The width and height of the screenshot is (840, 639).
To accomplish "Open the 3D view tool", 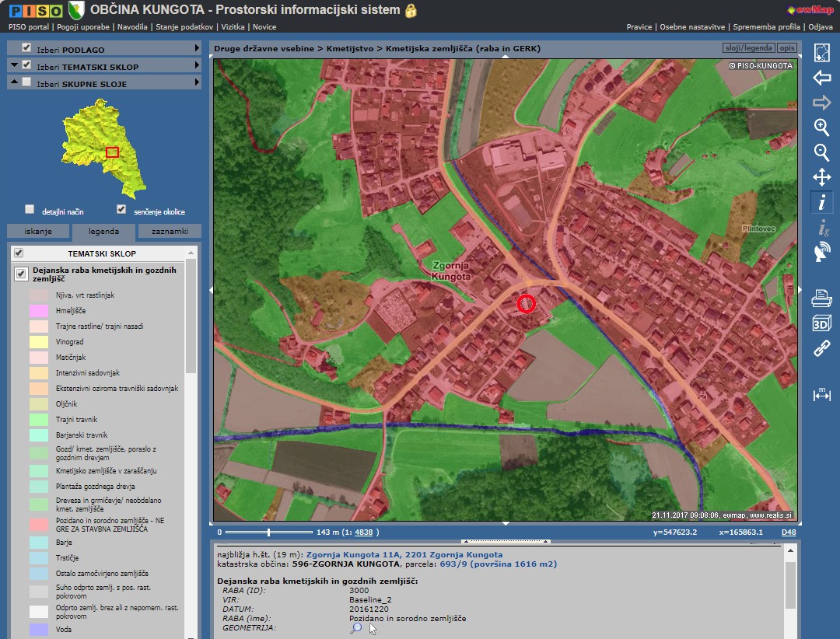I will click(821, 323).
